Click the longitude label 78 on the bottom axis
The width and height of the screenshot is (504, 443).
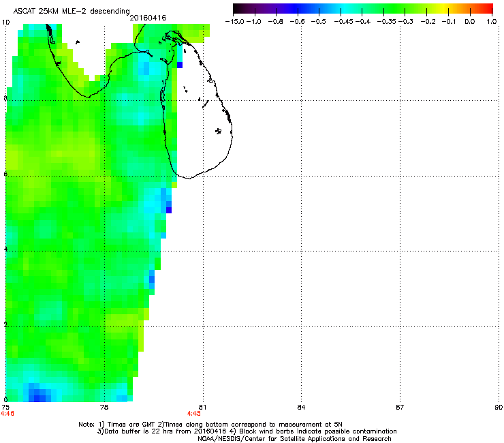tap(104, 408)
